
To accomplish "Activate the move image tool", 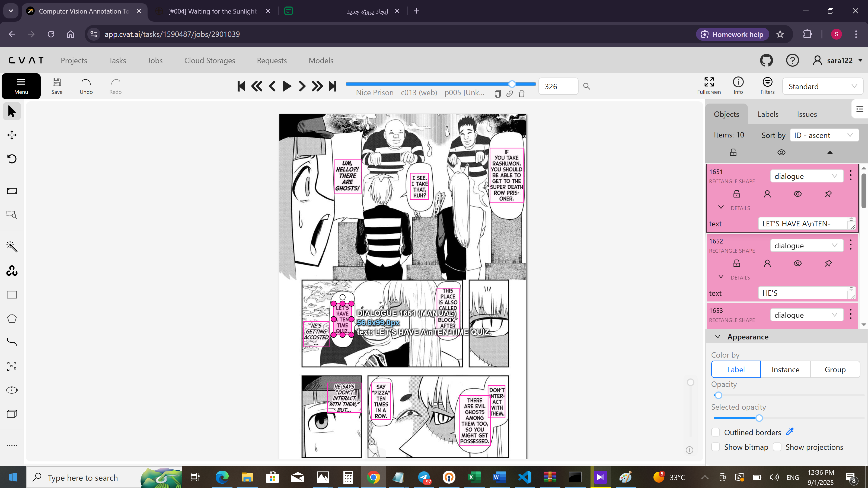I will [12, 135].
